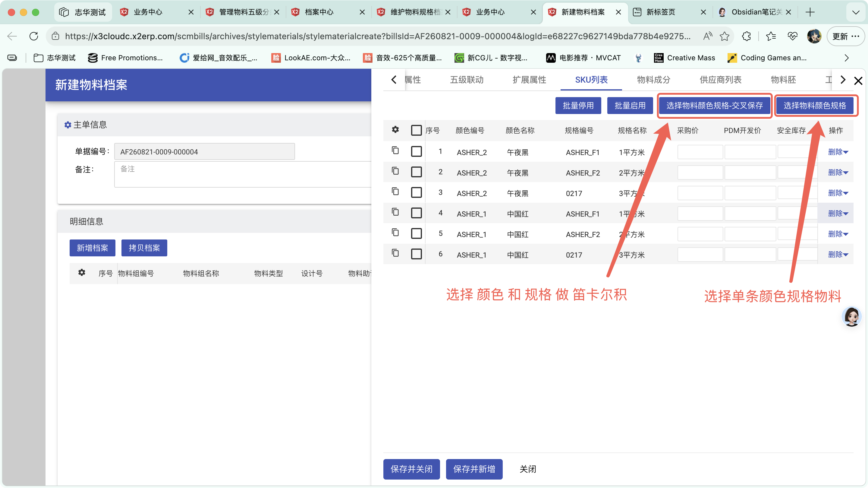Viewport: 868px width, 488px height.
Task: Select the checkbox for SKU row 4
Action: click(417, 213)
